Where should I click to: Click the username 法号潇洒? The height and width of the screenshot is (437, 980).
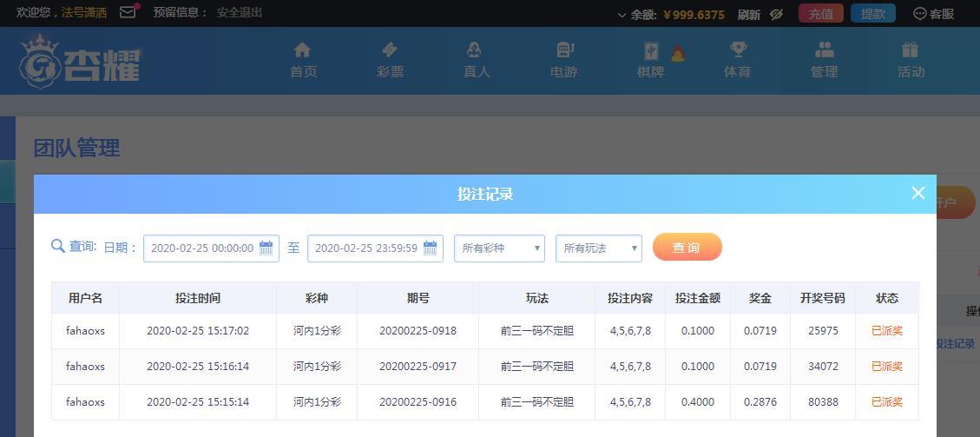(x=83, y=12)
